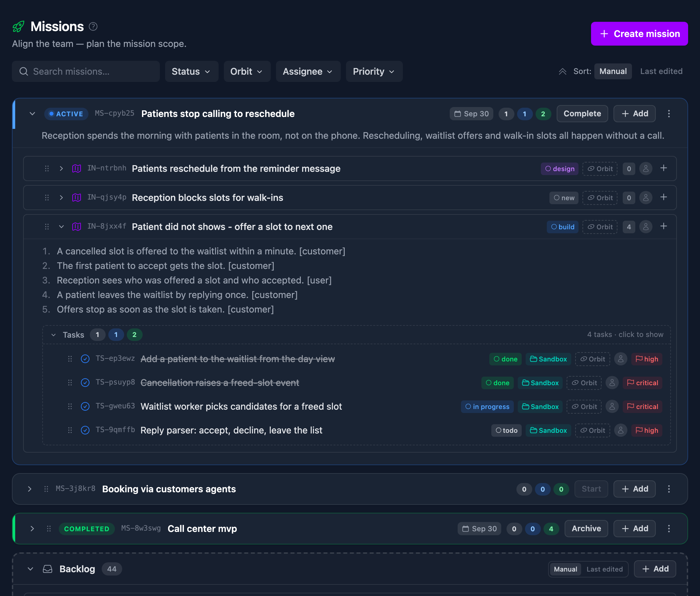Click the Add button in the Backlog header
700x596 pixels.
(x=655, y=569)
